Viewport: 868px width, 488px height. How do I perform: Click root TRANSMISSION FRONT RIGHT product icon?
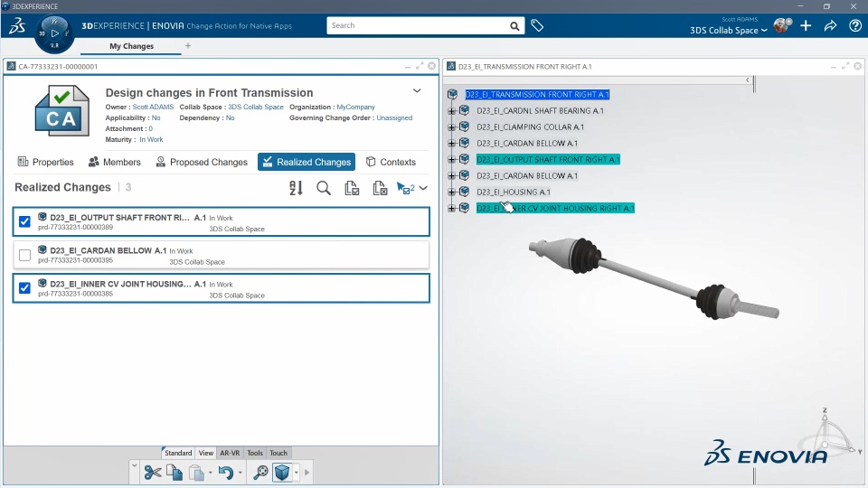click(453, 95)
